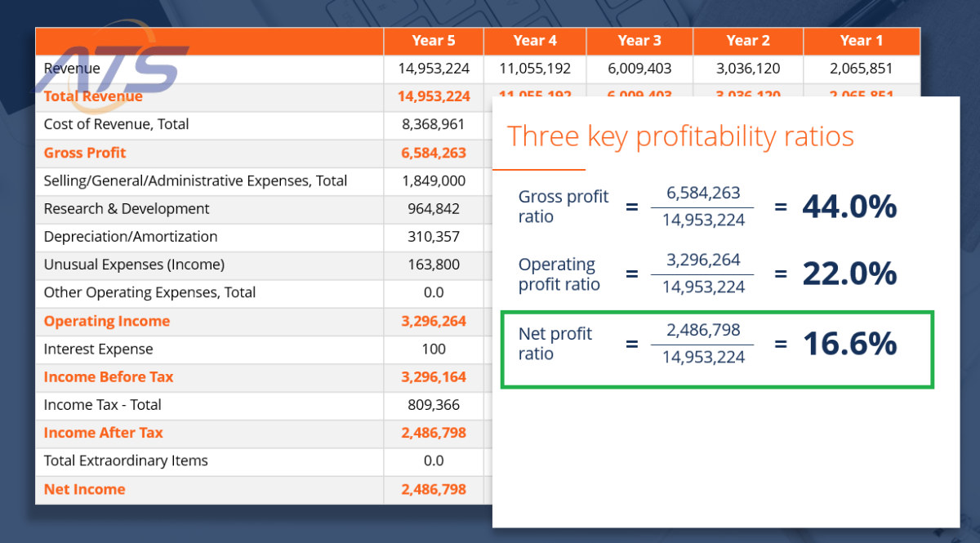Image resolution: width=980 pixels, height=543 pixels.
Task: Select the Year 5 column header
Action: pos(434,41)
